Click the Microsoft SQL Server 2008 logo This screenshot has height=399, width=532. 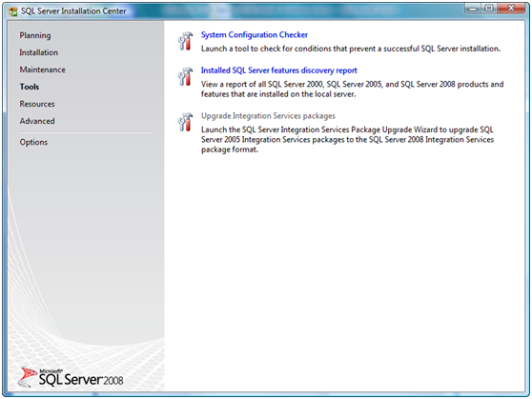pos(71,377)
